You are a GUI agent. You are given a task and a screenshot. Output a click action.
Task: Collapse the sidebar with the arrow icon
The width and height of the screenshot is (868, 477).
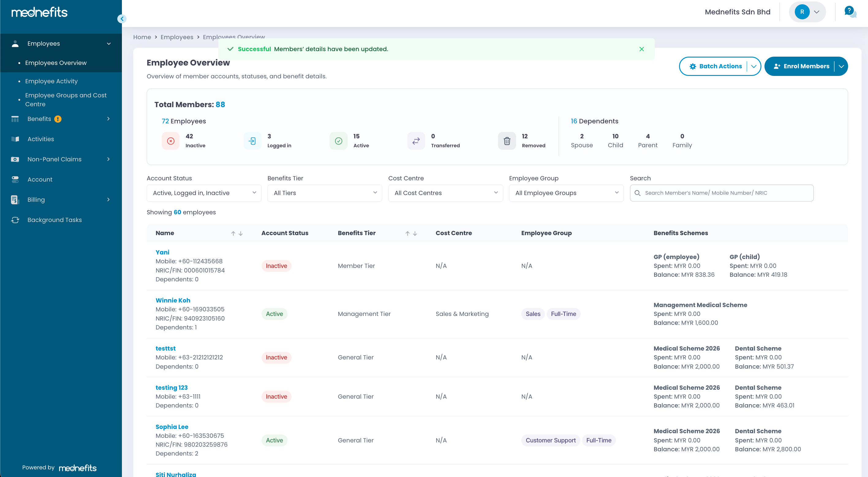(x=122, y=19)
